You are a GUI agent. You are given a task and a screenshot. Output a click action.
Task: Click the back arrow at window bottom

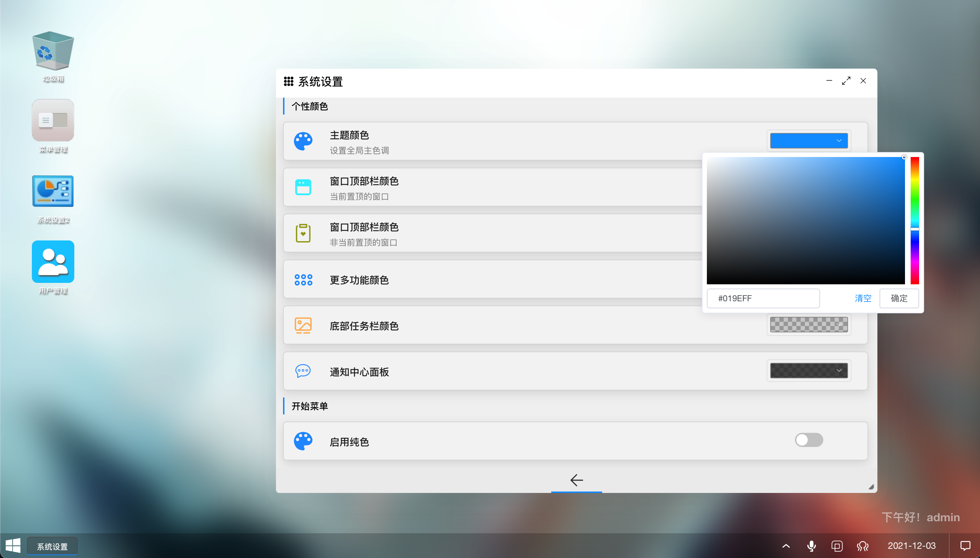[576, 480]
